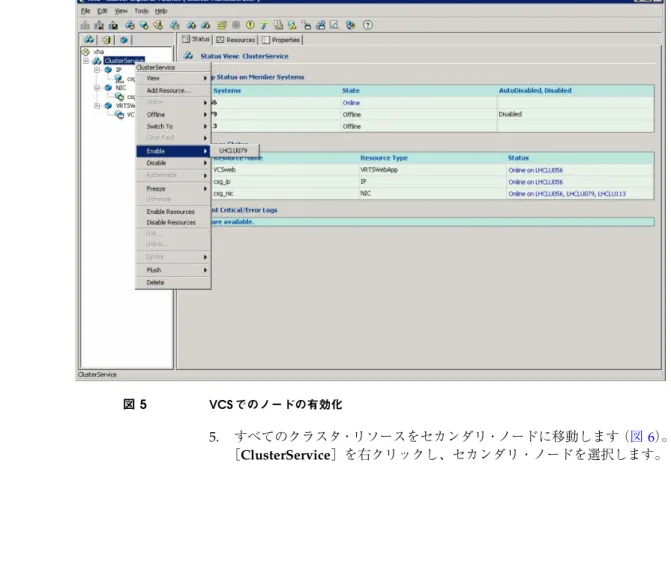Screen dimensions: 671x571
Task: Switch to Resource Types tree tab icon
Action: pyautogui.click(x=124, y=40)
